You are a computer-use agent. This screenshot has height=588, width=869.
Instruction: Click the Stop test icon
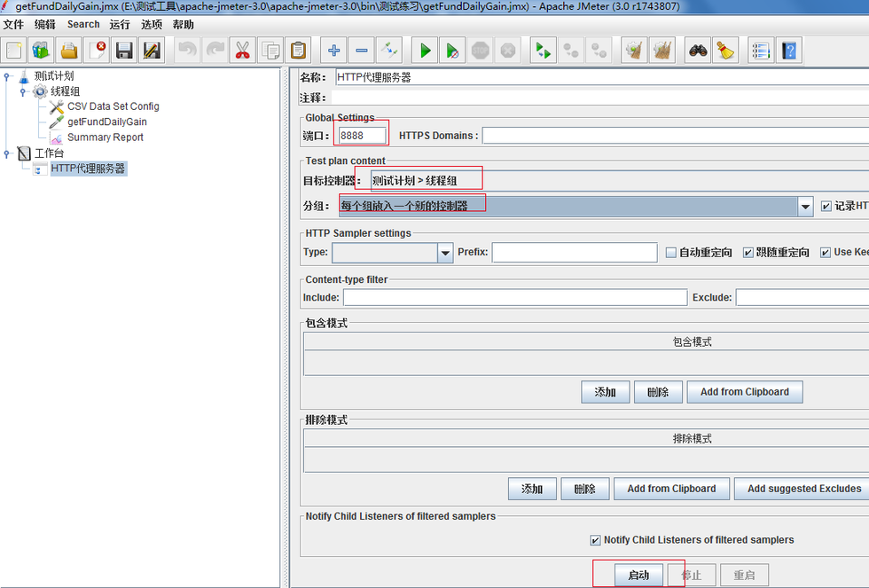[x=480, y=51]
